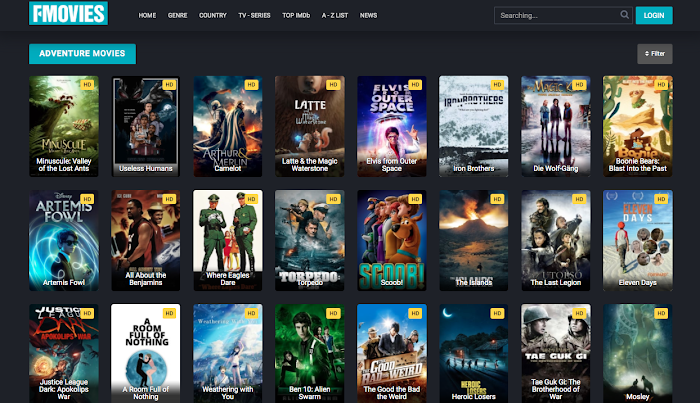Open TOP IMDb list
700x403 pixels.
[x=296, y=15]
